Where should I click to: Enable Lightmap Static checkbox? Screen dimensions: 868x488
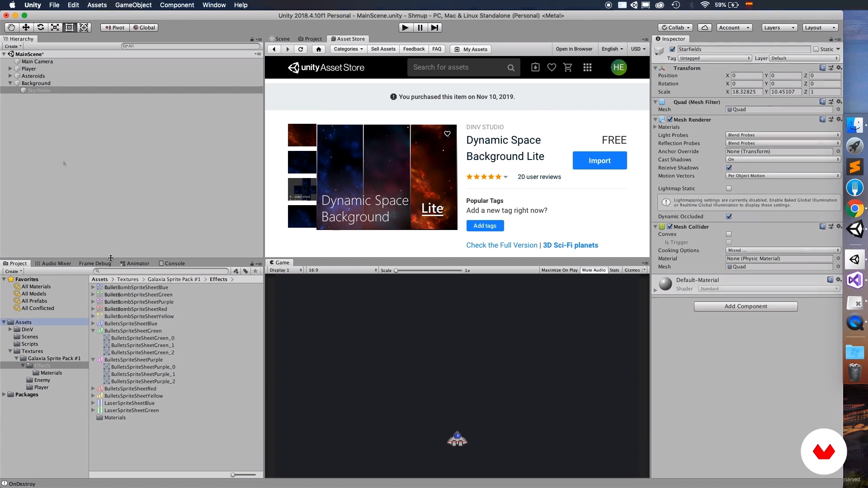tap(729, 188)
